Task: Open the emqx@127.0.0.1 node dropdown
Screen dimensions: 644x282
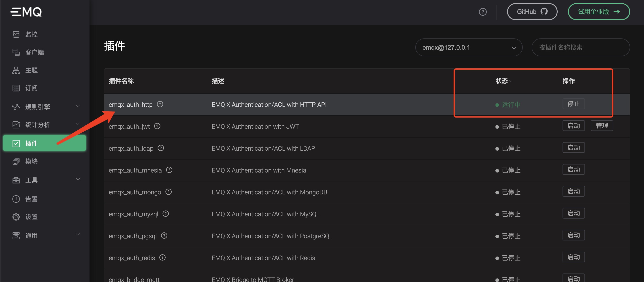Action: (469, 47)
